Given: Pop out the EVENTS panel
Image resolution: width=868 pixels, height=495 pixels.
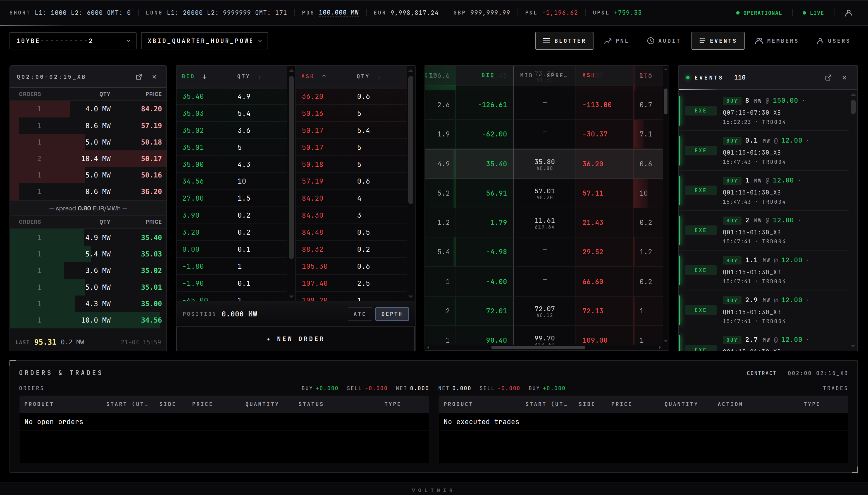Looking at the screenshot, I should pyautogui.click(x=828, y=78).
